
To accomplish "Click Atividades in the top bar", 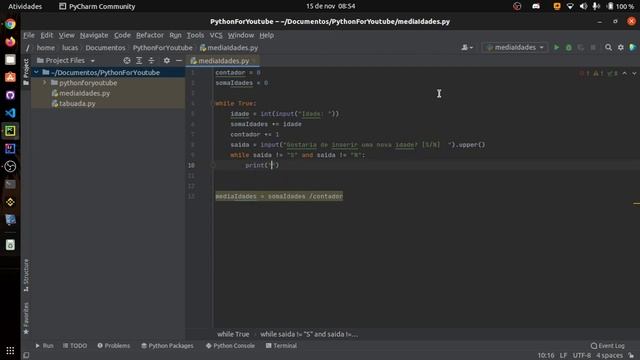I will click(25, 6).
